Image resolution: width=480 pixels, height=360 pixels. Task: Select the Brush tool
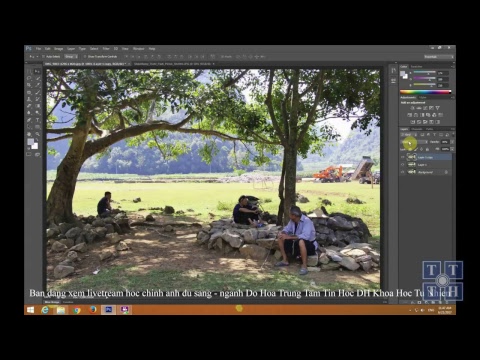click(x=37, y=92)
